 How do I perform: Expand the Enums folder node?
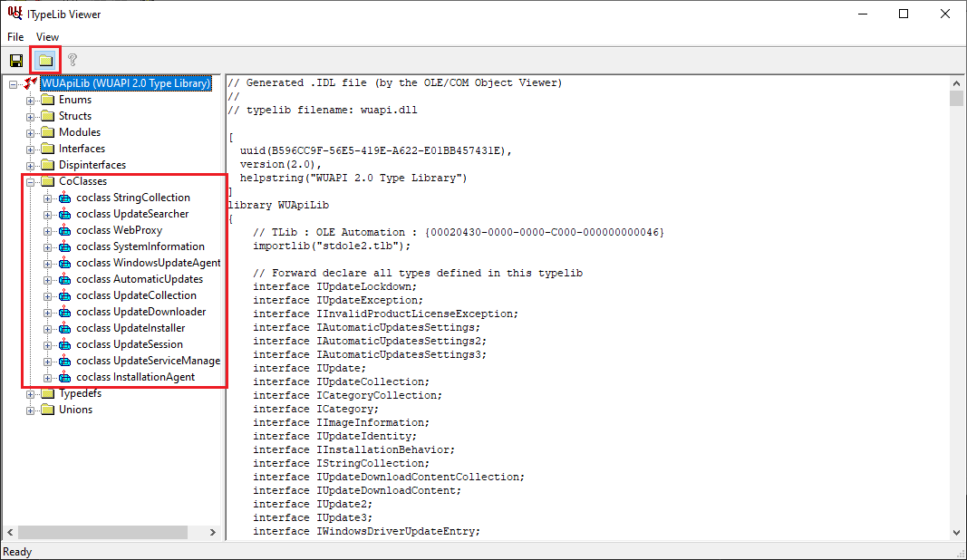point(30,101)
